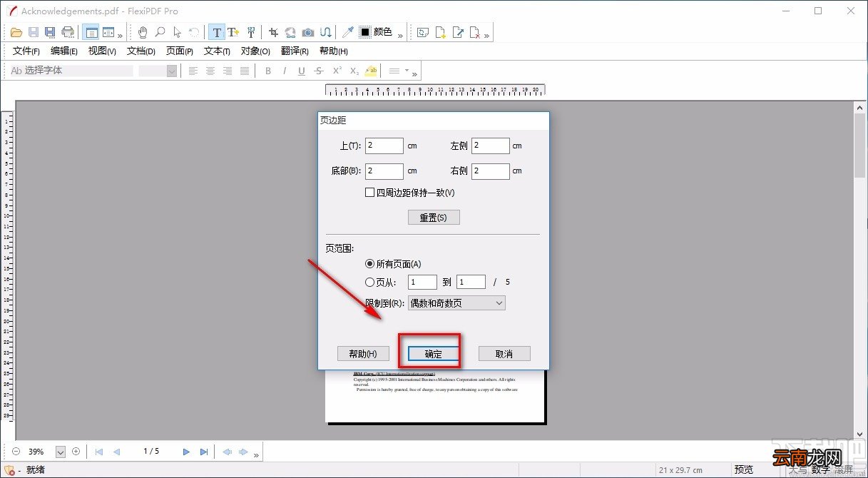Select the Add Text tool
Image resolution: width=868 pixels, height=478 pixels.
[x=233, y=32]
